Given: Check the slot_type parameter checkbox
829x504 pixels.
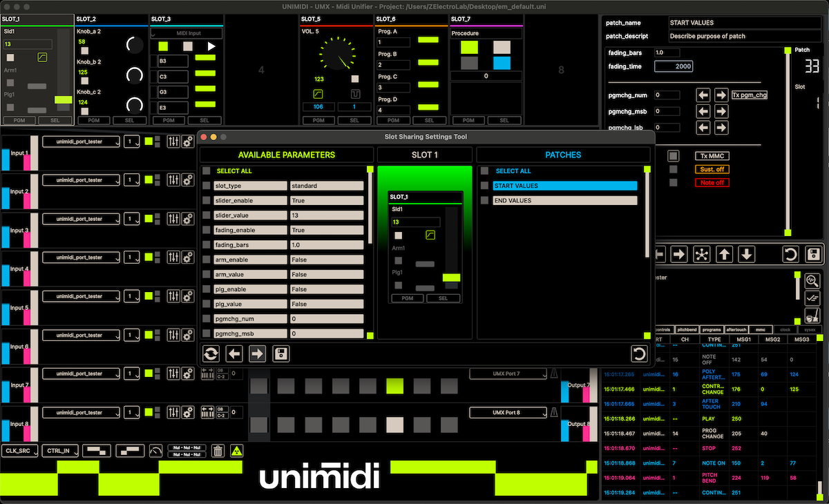Looking at the screenshot, I should pos(207,186).
